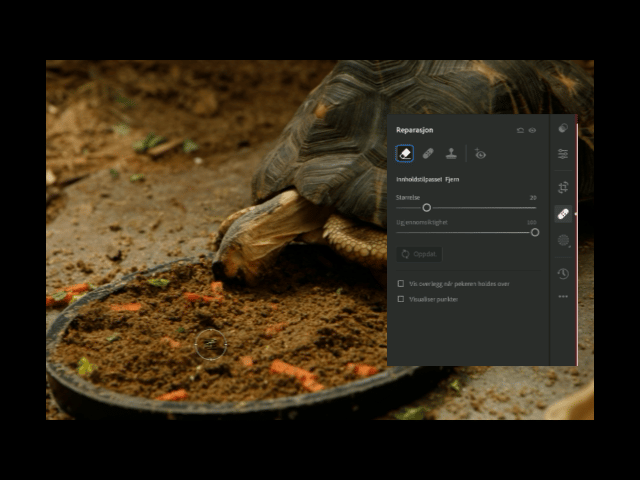Enable the Visualiser punkter checkbox
640x480 pixels.
point(401,299)
